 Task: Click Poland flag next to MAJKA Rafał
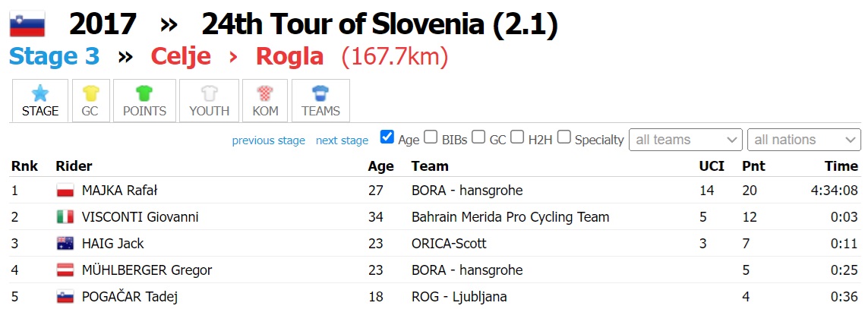tap(65, 191)
